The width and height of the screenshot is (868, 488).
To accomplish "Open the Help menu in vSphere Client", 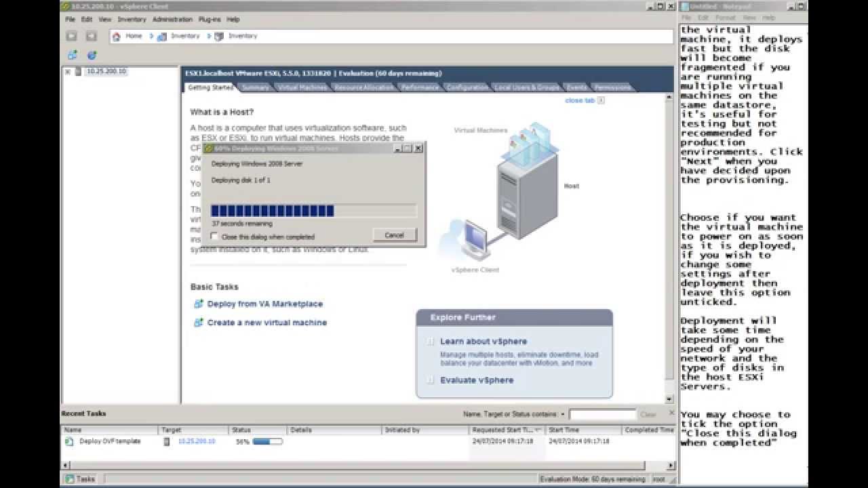I will click(233, 20).
